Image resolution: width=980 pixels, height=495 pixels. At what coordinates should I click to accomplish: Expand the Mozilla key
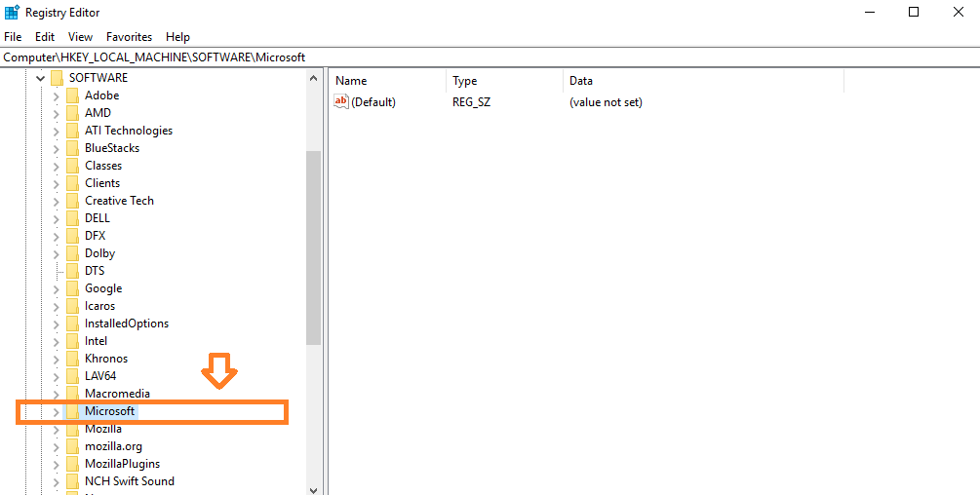(x=57, y=430)
